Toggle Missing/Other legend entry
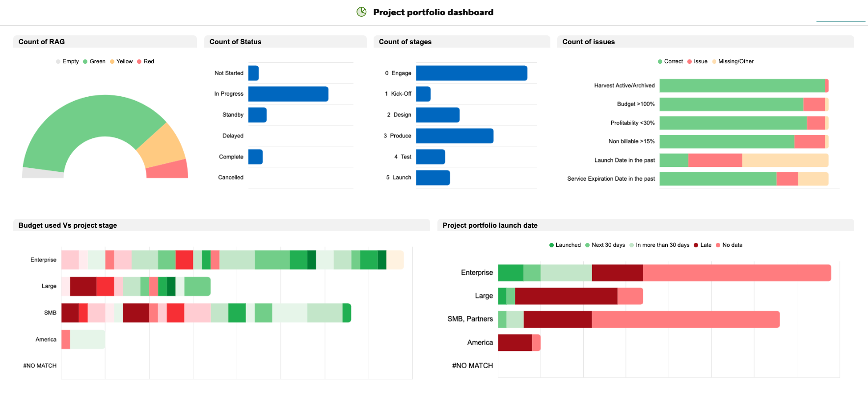The height and width of the screenshot is (399, 868). coord(733,61)
